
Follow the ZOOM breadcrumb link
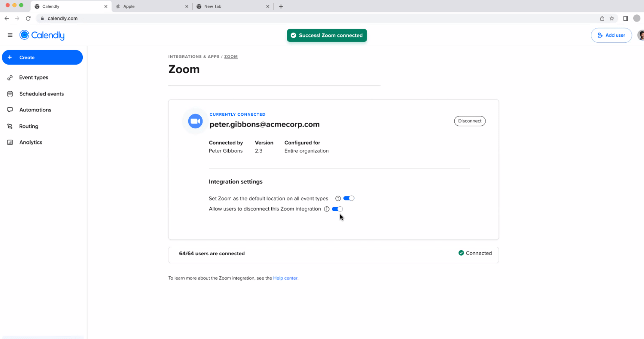[x=231, y=56]
